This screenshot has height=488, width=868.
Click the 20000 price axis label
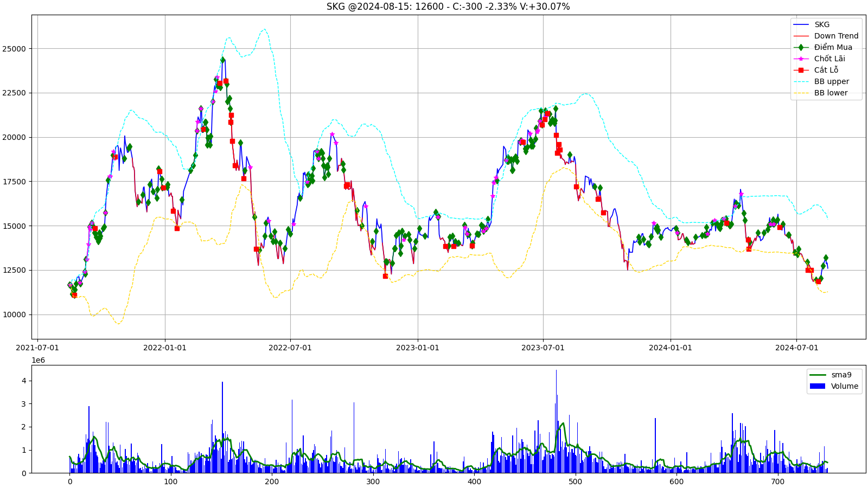14,137
